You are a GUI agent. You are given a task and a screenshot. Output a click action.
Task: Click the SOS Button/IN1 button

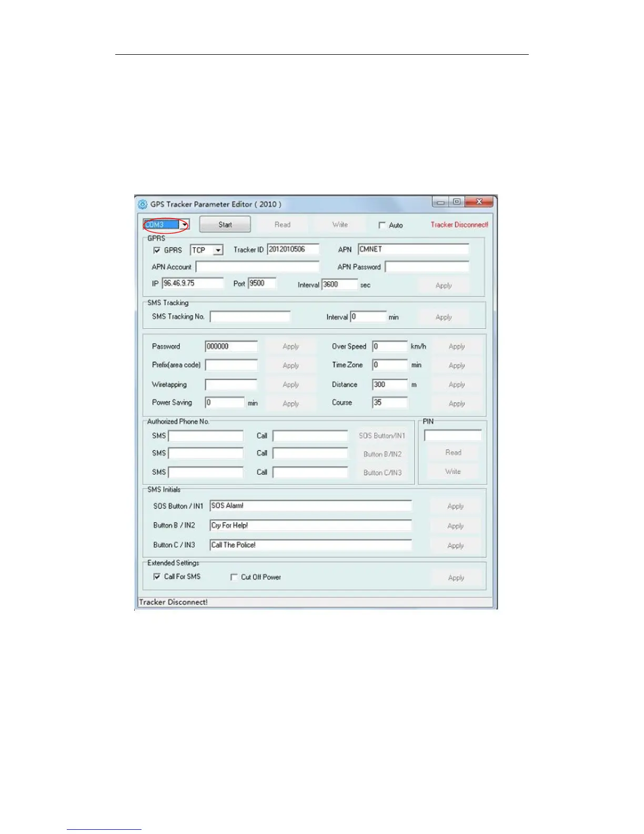[382, 436]
